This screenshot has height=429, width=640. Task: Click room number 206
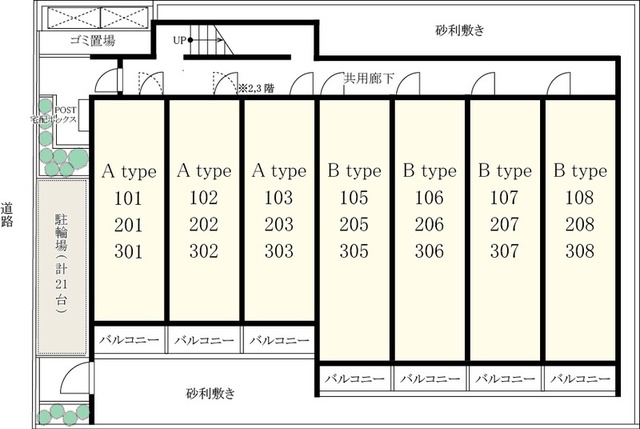(429, 225)
